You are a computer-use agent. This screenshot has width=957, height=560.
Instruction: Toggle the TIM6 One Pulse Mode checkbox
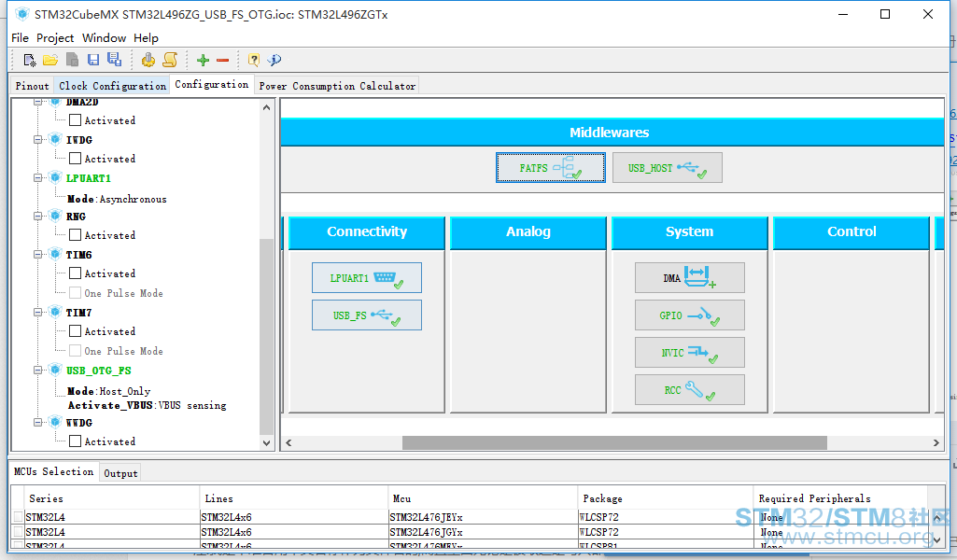tap(75, 293)
